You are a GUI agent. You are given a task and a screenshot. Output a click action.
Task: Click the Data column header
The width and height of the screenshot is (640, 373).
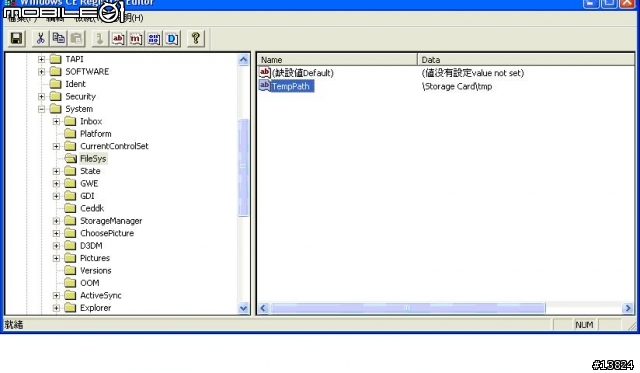click(x=526, y=60)
